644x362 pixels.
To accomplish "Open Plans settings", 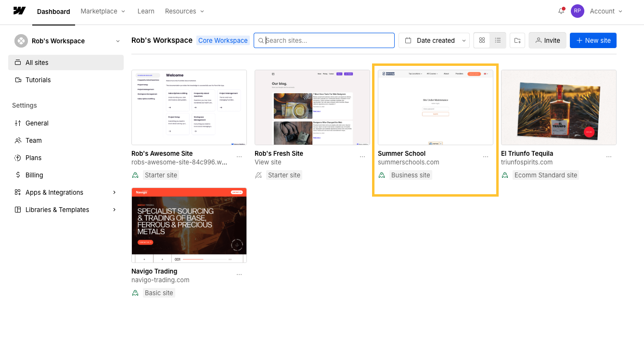I will pos(66,158).
